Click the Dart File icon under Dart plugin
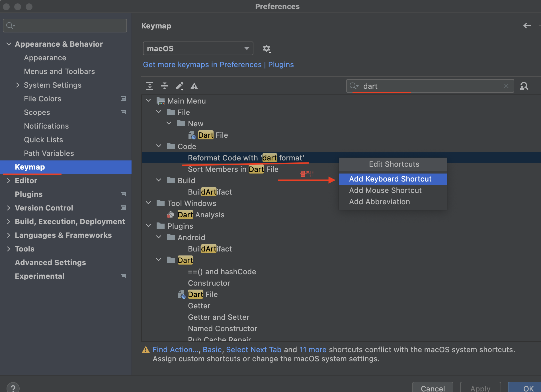The height and width of the screenshot is (392, 541). point(182,294)
